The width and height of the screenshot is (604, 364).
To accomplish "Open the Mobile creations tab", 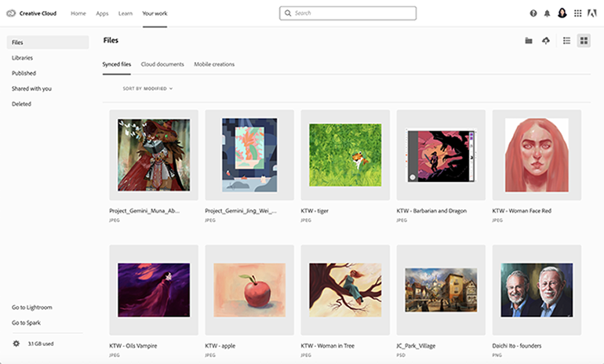I will (x=214, y=64).
